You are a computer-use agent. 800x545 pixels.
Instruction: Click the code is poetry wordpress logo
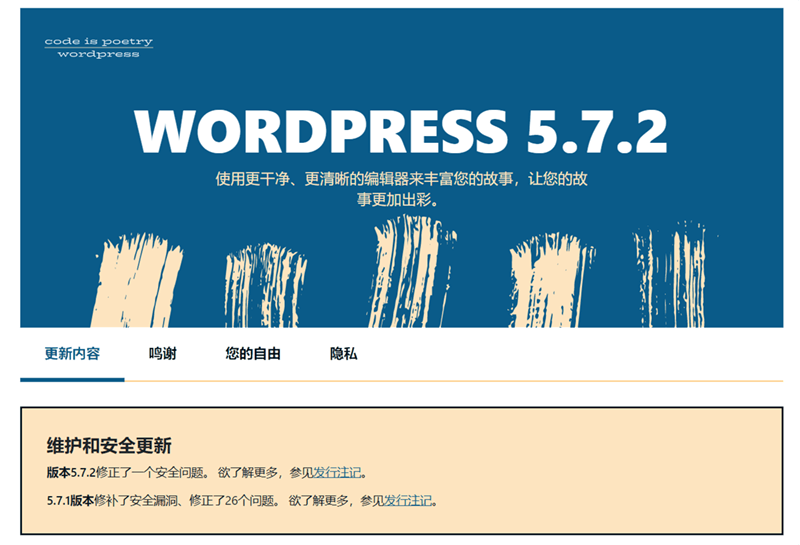point(98,47)
